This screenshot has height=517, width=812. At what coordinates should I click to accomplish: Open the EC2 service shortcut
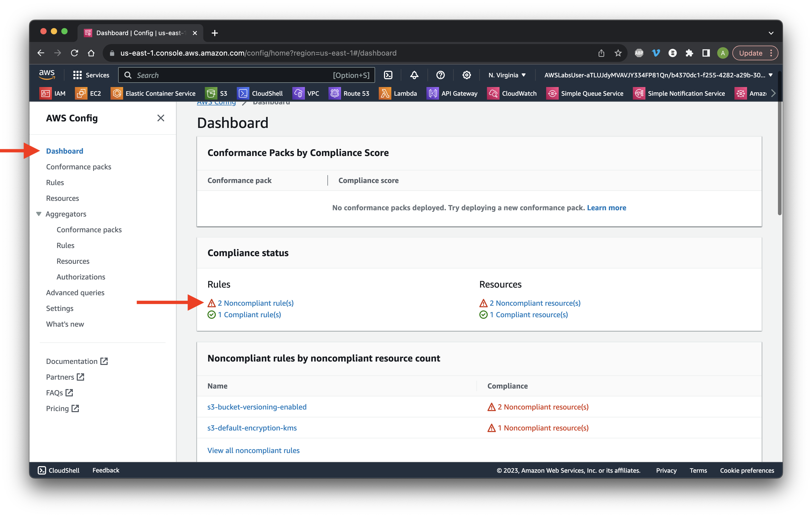88,94
